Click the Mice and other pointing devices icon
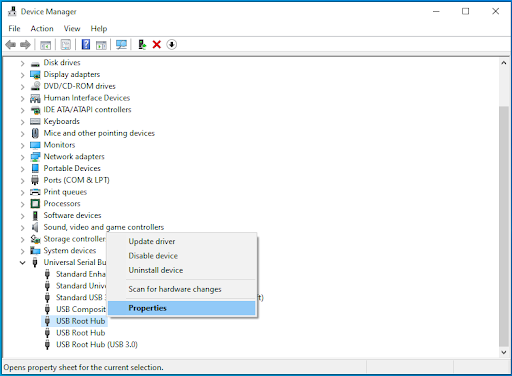 (35, 133)
